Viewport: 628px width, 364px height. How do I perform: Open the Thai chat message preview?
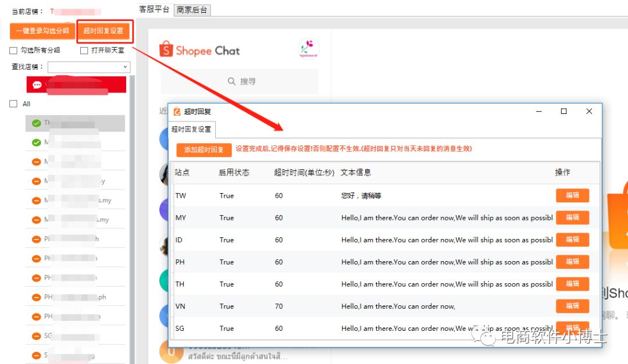pos(237,356)
